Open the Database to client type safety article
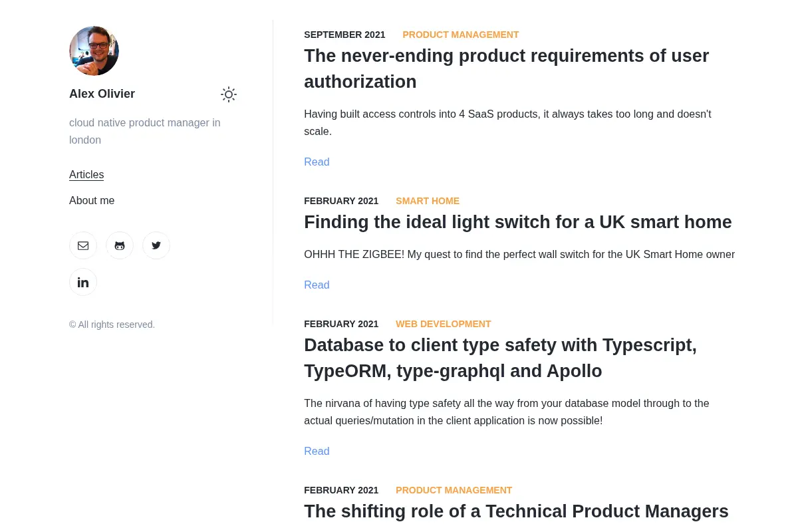 (x=501, y=358)
